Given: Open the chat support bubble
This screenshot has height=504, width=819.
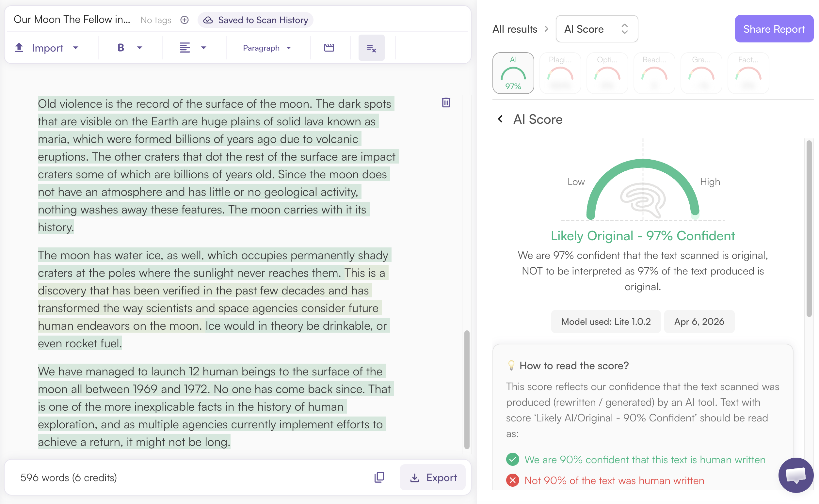Looking at the screenshot, I should [796, 475].
